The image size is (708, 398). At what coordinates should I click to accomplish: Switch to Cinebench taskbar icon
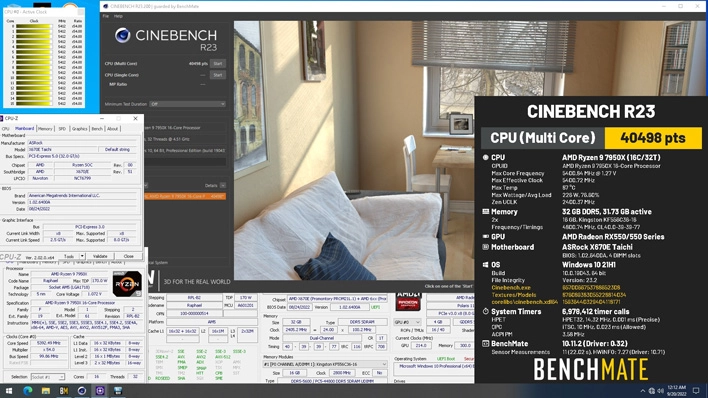82,391
